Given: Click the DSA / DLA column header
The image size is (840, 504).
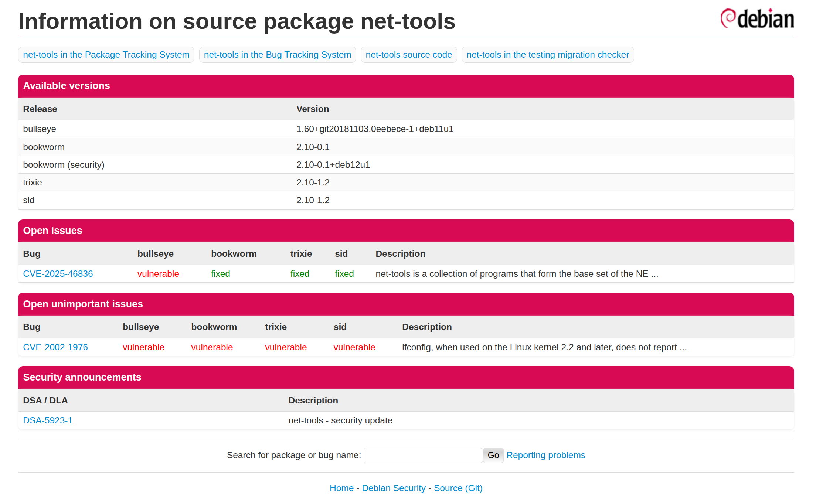Looking at the screenshot, I should (45, 401).
